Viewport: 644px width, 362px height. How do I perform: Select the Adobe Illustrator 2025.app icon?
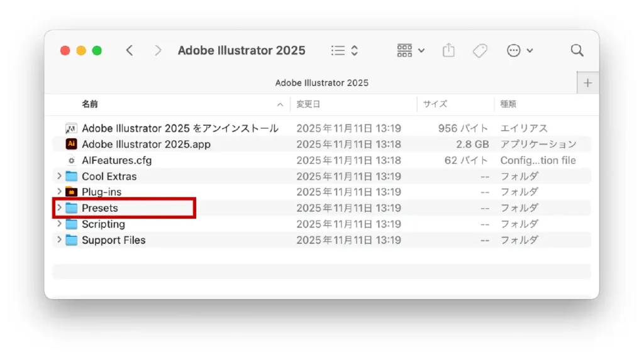point(71,144)
